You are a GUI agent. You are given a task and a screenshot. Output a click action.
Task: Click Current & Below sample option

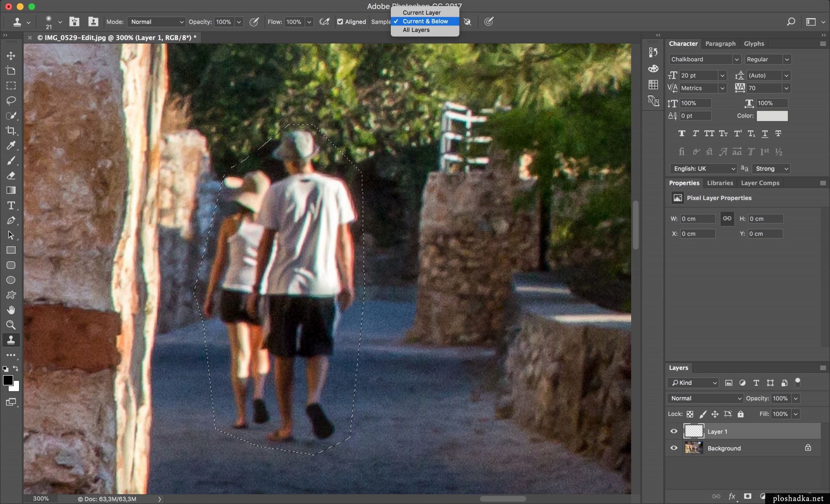425,21
